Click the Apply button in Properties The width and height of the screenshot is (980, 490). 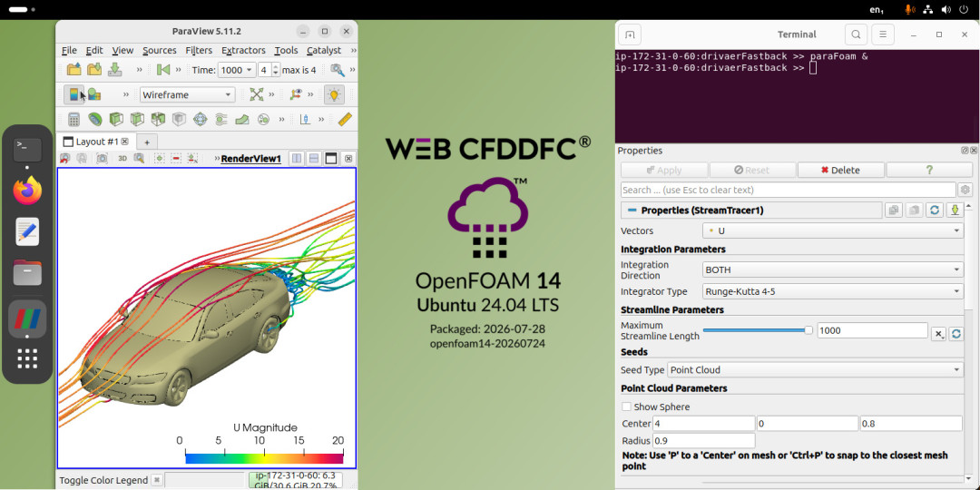coord(663,170)
